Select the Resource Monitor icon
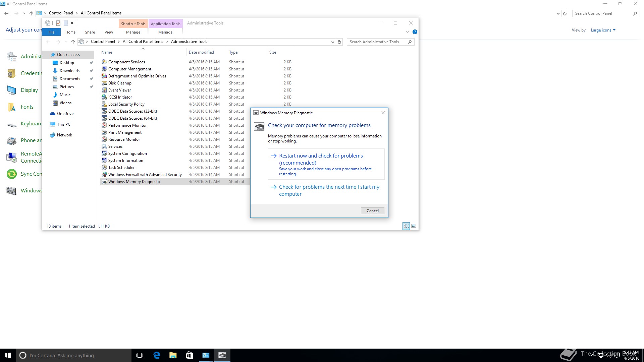The image size is (644, 362). 104,139
